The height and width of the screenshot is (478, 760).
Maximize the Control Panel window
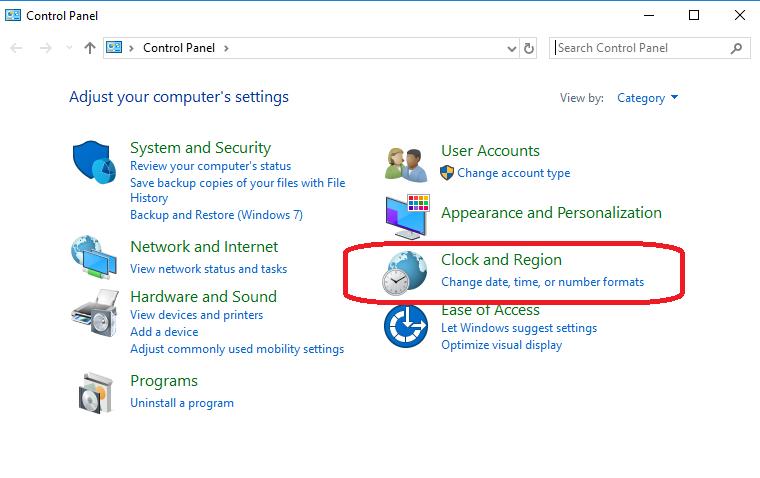click(694, 16)
